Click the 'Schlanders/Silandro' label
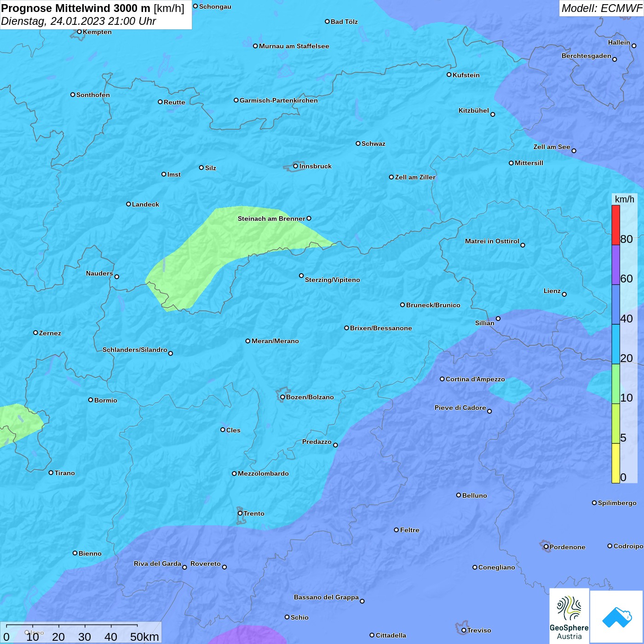The height and width of the screenshot is (644, 644). click(135, 350)
